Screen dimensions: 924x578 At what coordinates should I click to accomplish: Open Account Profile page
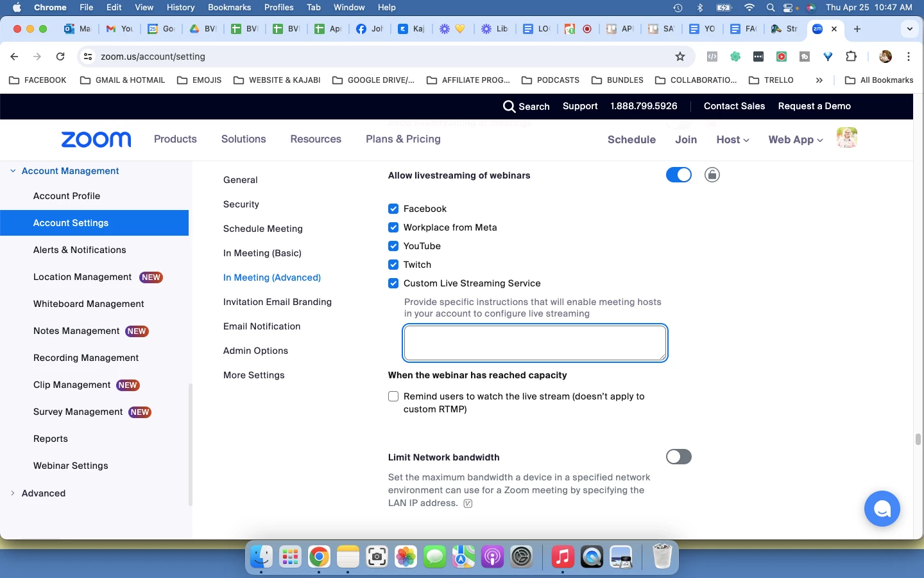pyautogui.click(x=67, y=196)
